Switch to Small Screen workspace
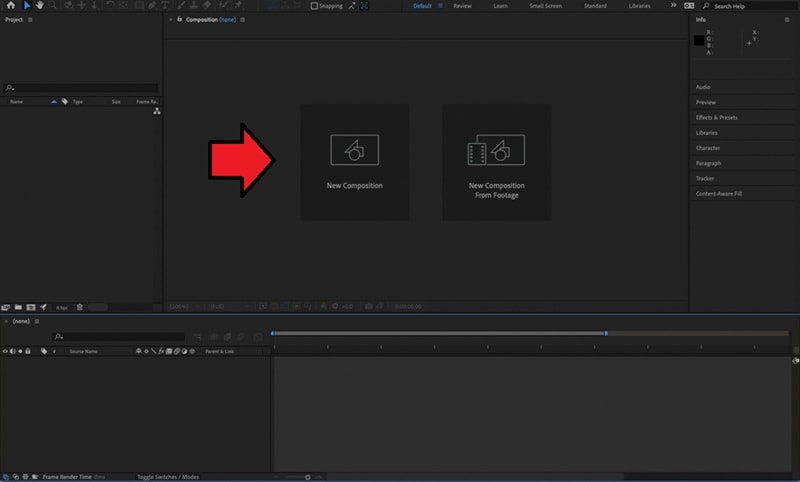 545,6
